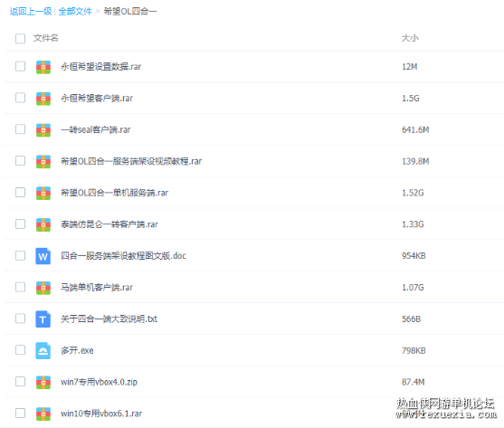The width and height of the screenshot is (504, 428).
Task: Click the archive icon for 一转seal客户端.rar
Action: click(43, 129)
